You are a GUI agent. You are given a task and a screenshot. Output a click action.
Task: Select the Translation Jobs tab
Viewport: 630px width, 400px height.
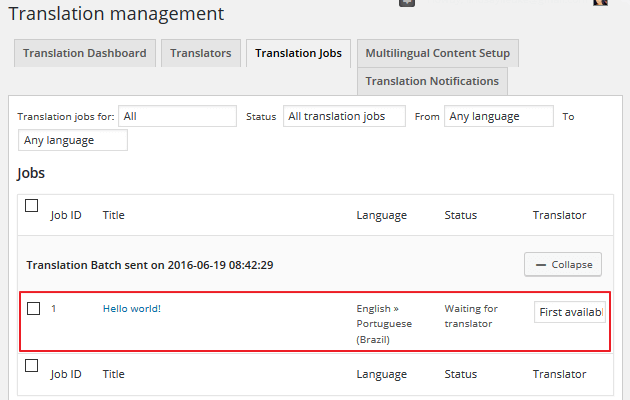(x=299, y=53)
